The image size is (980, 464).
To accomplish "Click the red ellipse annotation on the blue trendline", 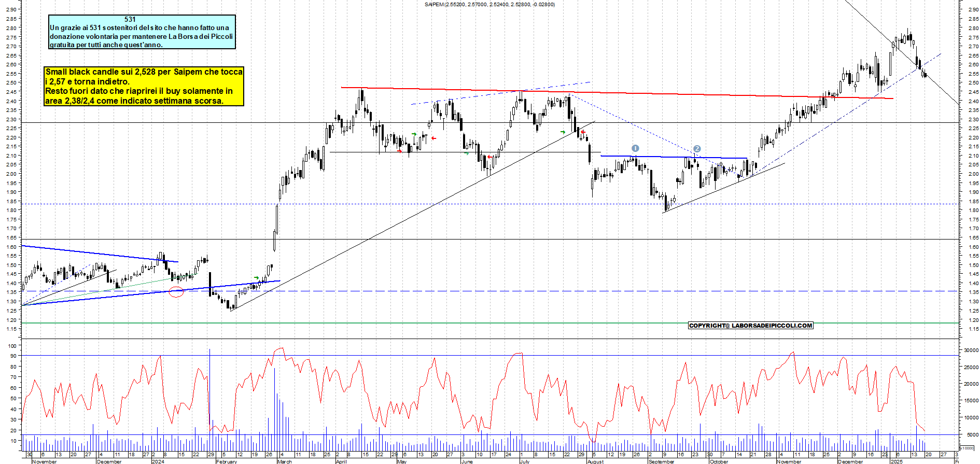I will click(176, 292).
